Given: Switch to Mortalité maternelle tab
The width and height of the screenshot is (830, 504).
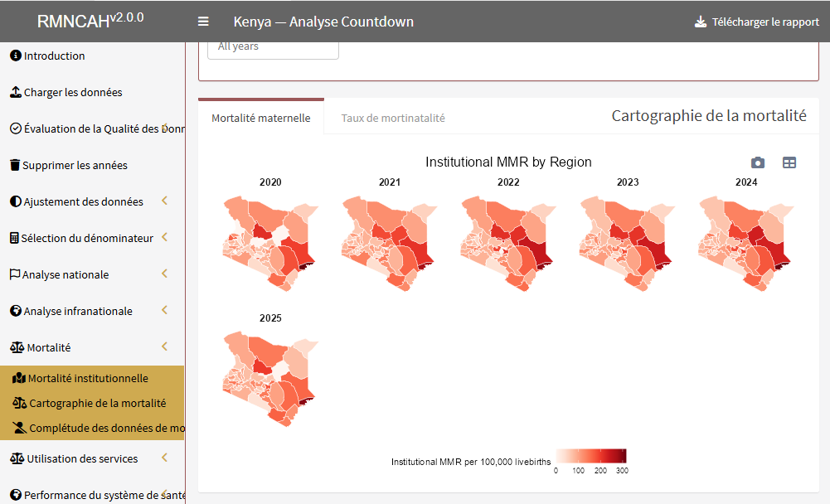Looking at the screenshot, I should coord(261,118).
